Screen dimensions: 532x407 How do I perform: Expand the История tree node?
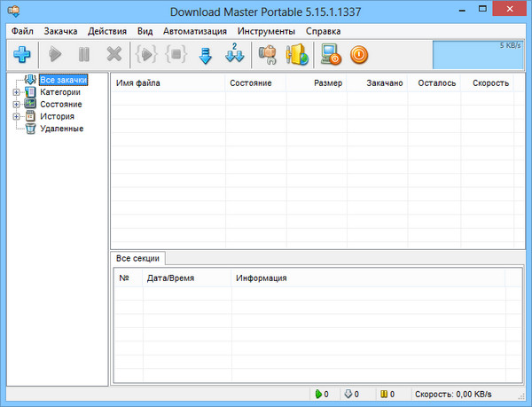(x=16, y=116)
